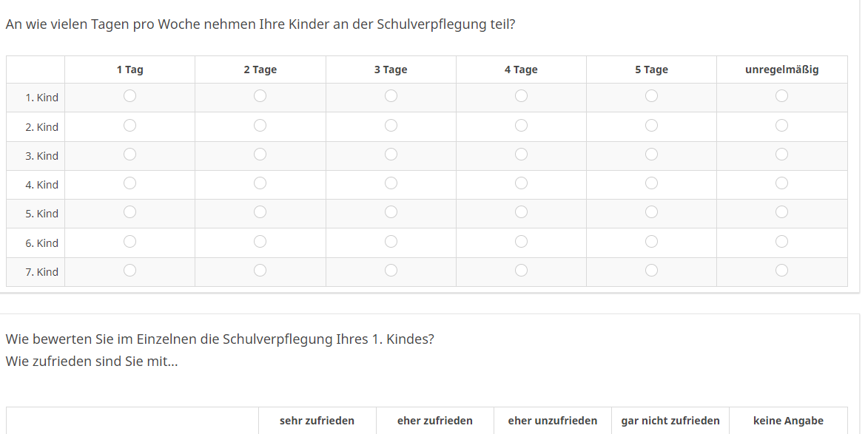Screen dimensions: 868x434
Task: Choose 2 Tage for 5. Kind
Action: pos(260,212)
